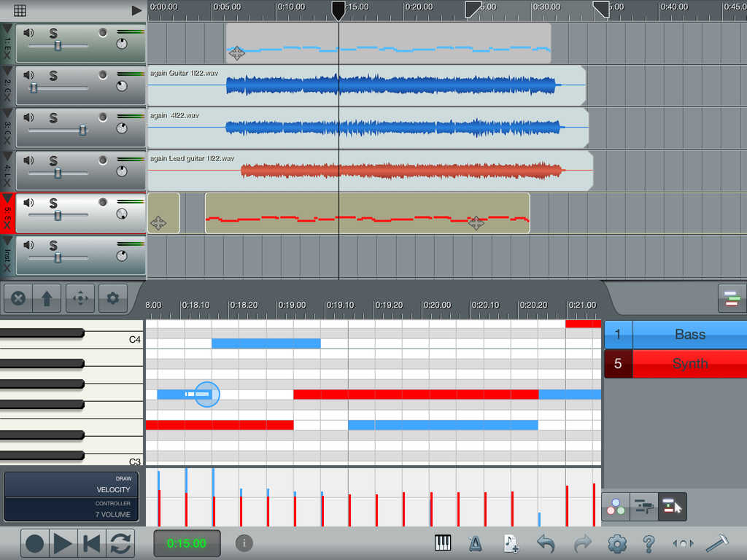Viewport: 747px width, 560px height.
Task: Add a new audio file
Action: [511, 543]
